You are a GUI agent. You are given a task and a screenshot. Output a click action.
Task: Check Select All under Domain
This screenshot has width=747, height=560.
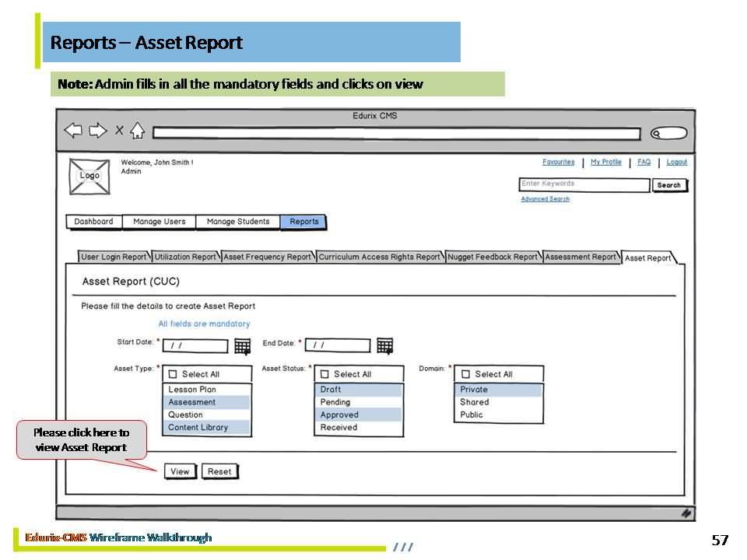pyautogui.click(x=466, y=374)
